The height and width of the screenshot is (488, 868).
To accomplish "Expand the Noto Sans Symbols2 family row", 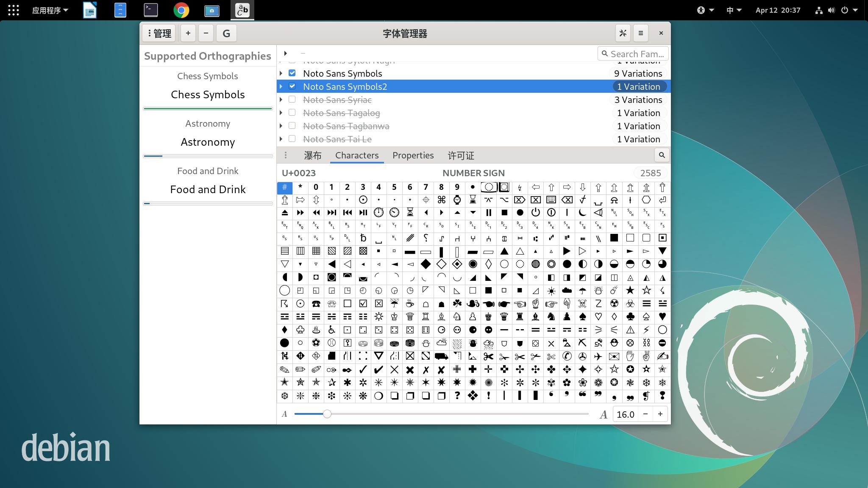I will click(281, 86).
